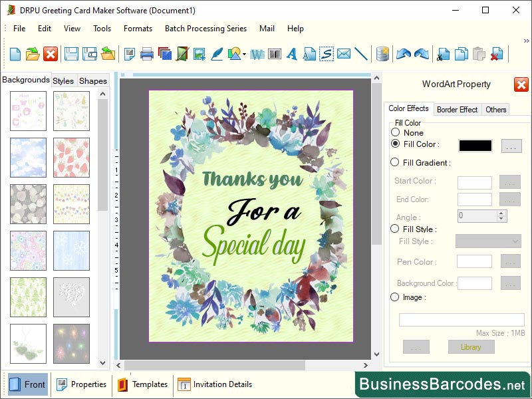Screen dimensions: 532x399
Task: Click the black Fill Color swatch
Action: pos(474,145)
